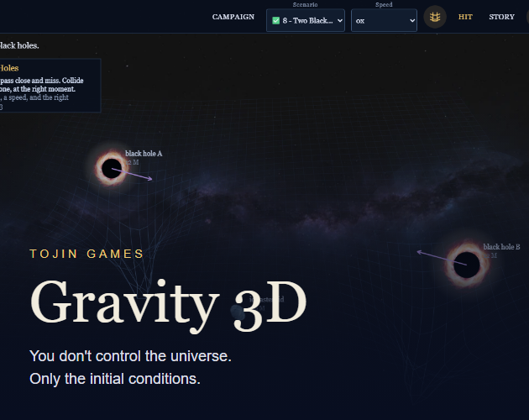The image size is (529, 420).
Task: Click the TOJIN GAMES heading text
Action: 86,254
